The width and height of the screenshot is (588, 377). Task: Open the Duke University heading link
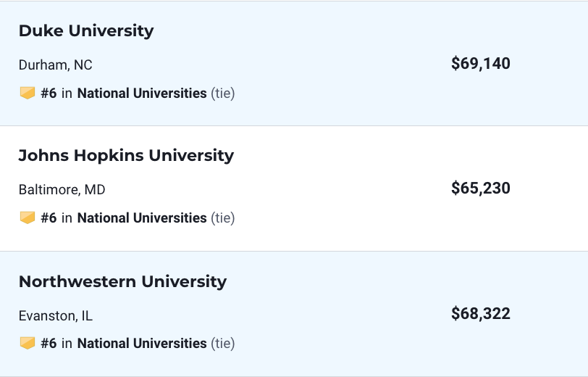(x=86, y=30)
